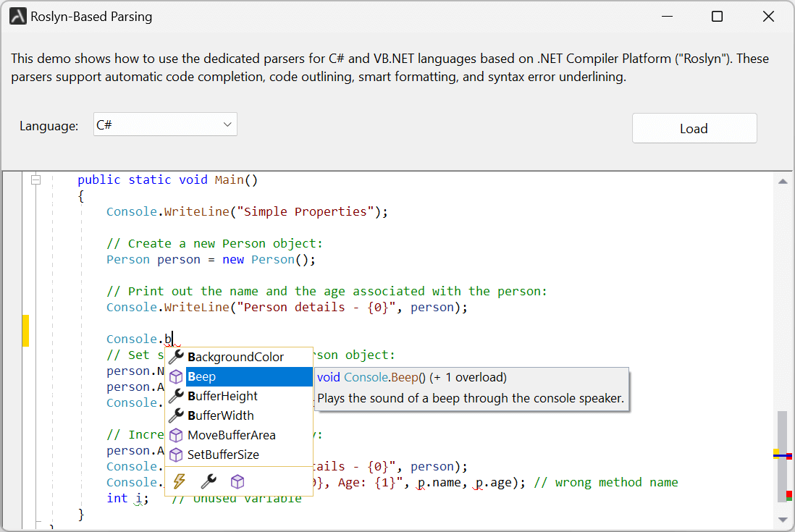Choose MoveBufferArea from the list
Image resolution: width=795 pixels, height=532 pixels.
[240, 435]
